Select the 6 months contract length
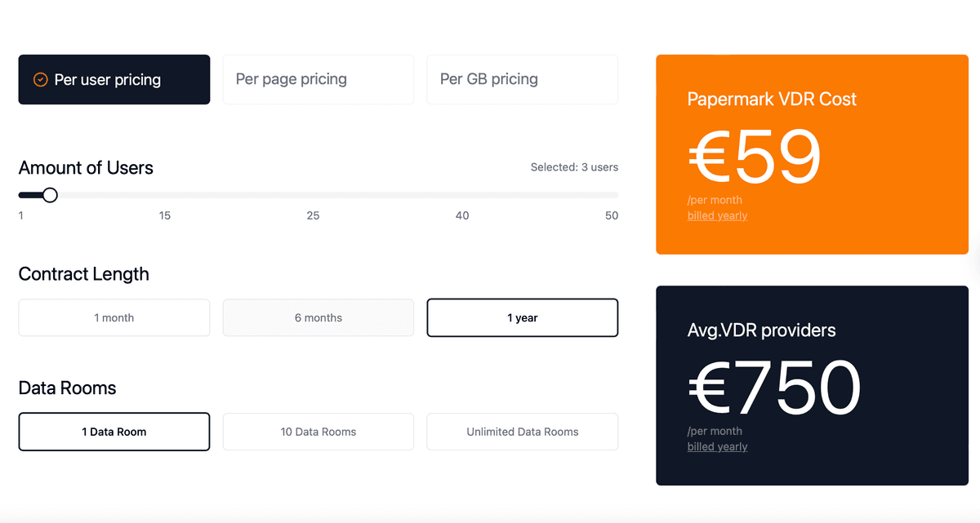 tap(318, 317)
